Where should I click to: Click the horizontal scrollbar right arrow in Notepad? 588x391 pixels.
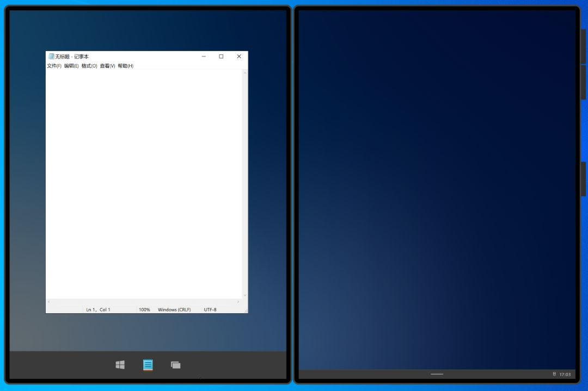[238, 302]
